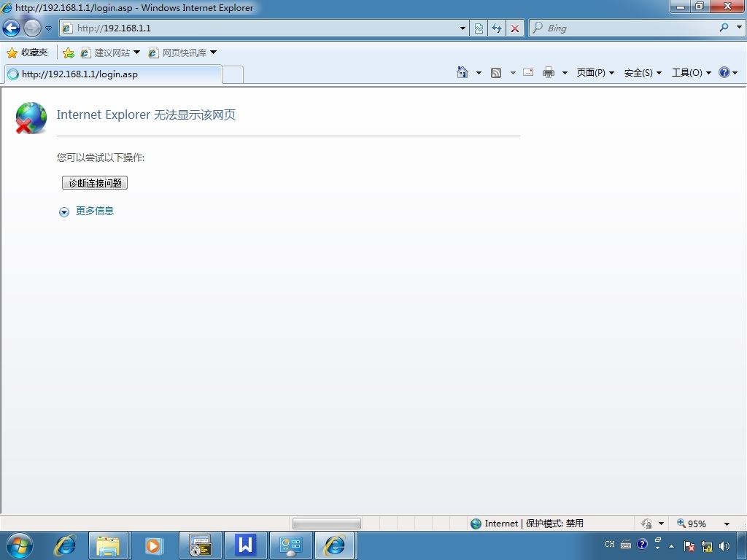This screenshot has height=560, width=747.
Task: Open the WPS Writer W taskbar icon
Action: pyautogui.click(x=245, y=545)
